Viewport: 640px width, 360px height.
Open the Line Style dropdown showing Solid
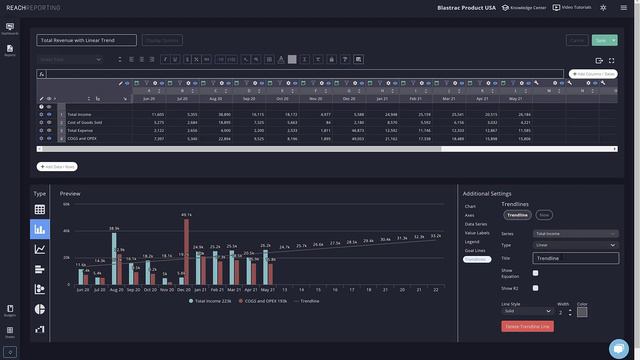(527, 311)
